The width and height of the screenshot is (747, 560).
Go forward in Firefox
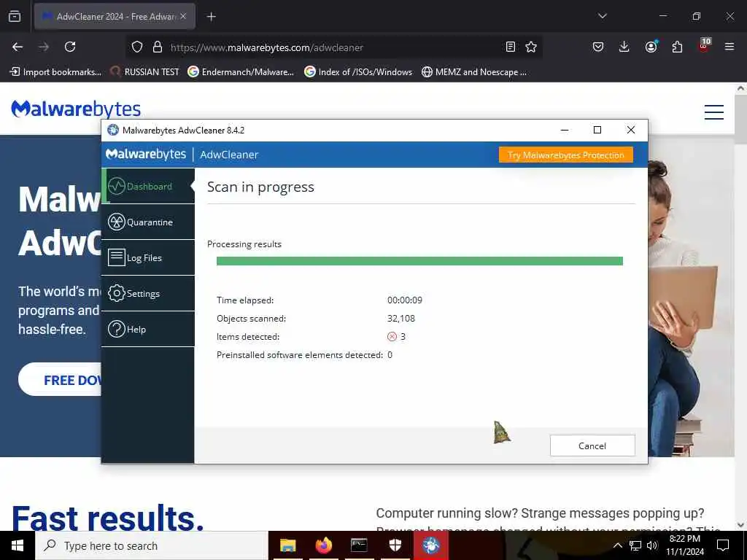click(44, 47)
